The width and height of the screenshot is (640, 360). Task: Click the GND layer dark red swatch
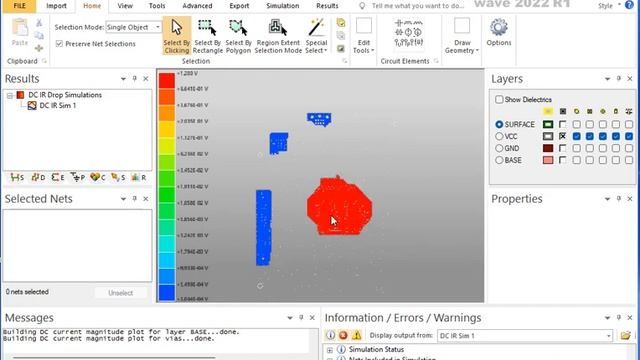click(548, 148)
